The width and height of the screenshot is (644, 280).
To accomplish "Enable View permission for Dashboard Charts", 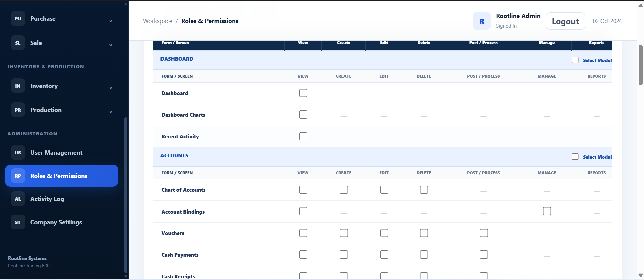I will tap(303, 114).
